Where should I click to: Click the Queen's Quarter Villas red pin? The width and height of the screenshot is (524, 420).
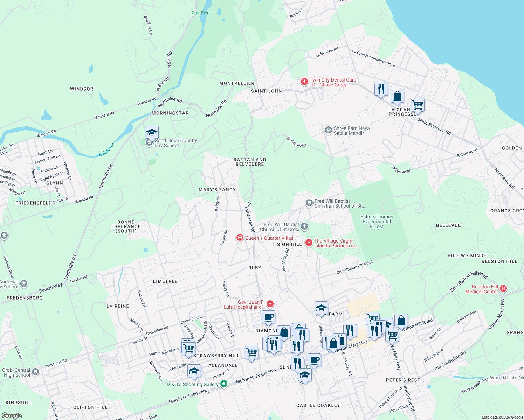coord(240,238)
